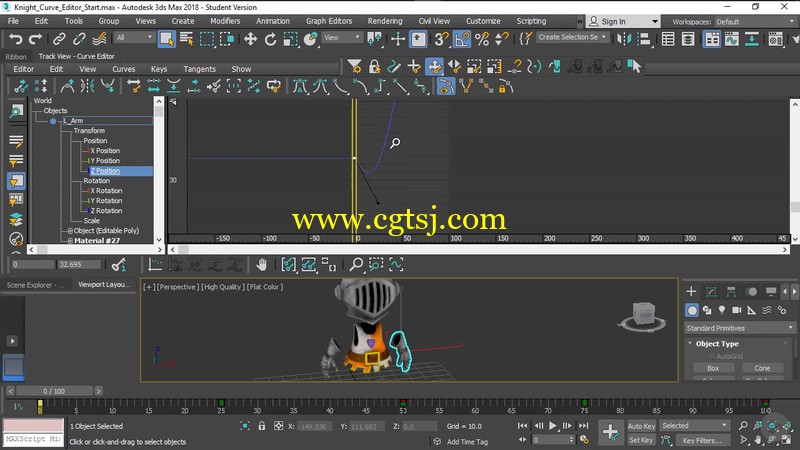The width and height of the screenshot is (800, 450).
Task: Go to the end frame
Action: [x=584, y=426]
